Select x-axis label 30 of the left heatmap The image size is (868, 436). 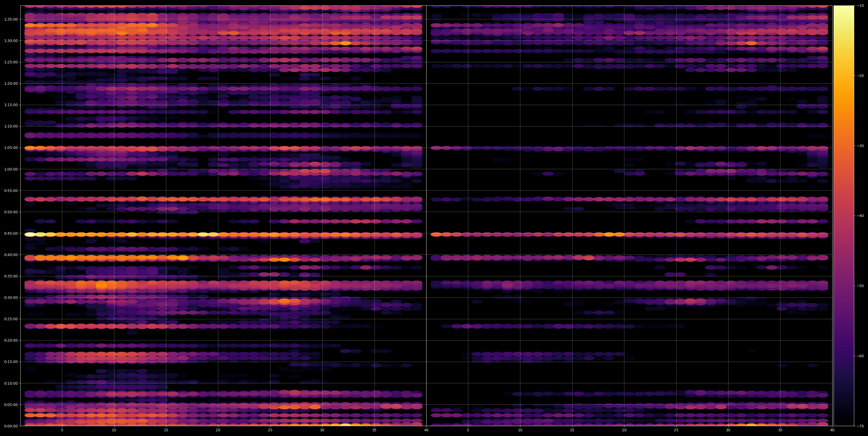click(322, 430)
